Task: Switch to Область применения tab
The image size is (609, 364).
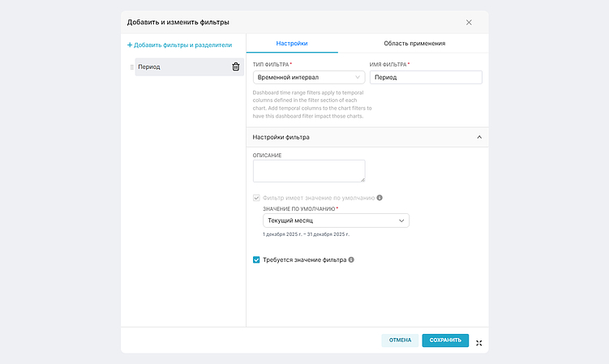Action: pos(414,43)
